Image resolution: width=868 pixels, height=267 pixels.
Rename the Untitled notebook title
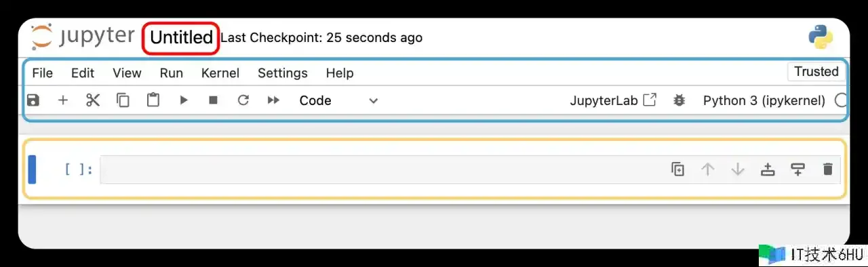click(181, 37)
